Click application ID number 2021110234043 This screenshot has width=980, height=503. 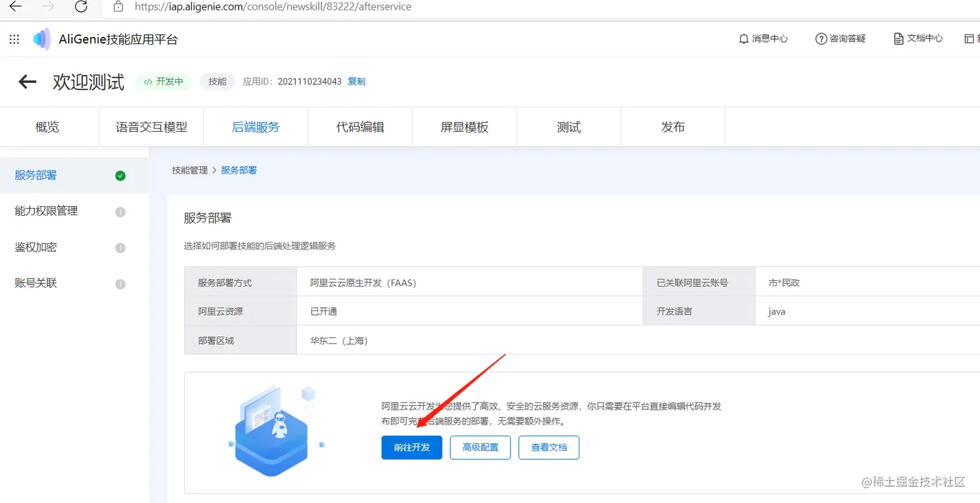coord(310,82)
